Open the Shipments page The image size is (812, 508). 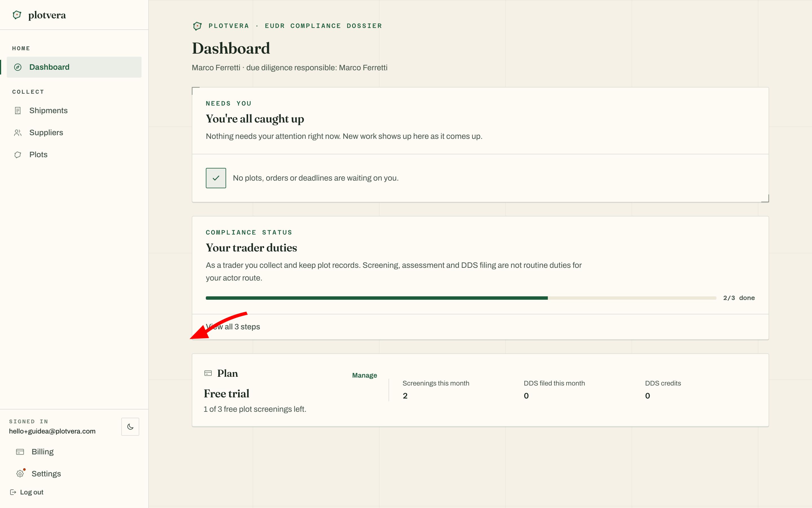coord(74,111)
